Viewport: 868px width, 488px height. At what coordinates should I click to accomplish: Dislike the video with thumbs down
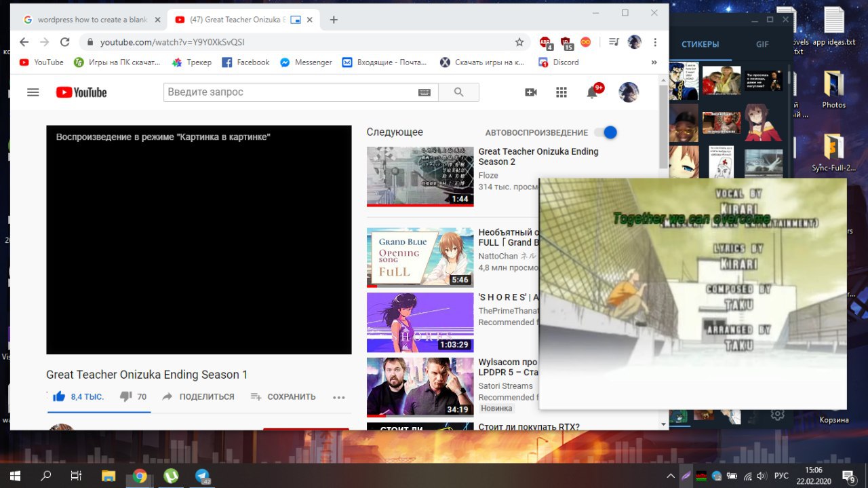point(125,396)
